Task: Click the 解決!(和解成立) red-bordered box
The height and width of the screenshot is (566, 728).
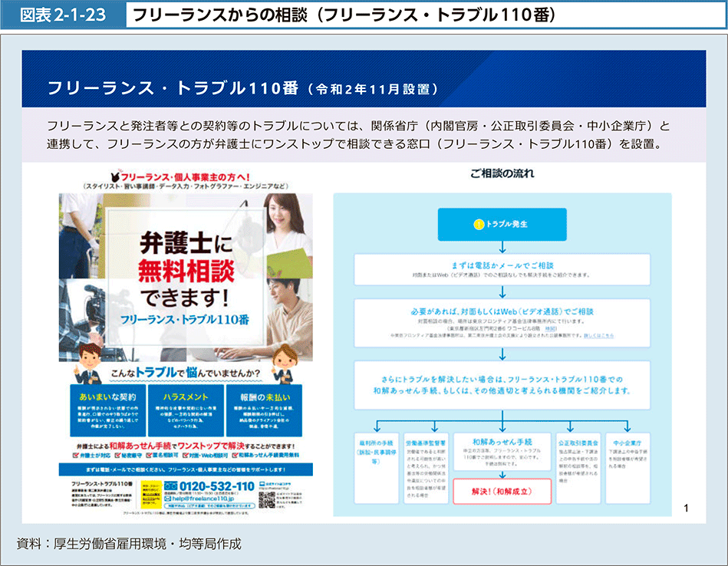Action: click(x=502, y=491)
